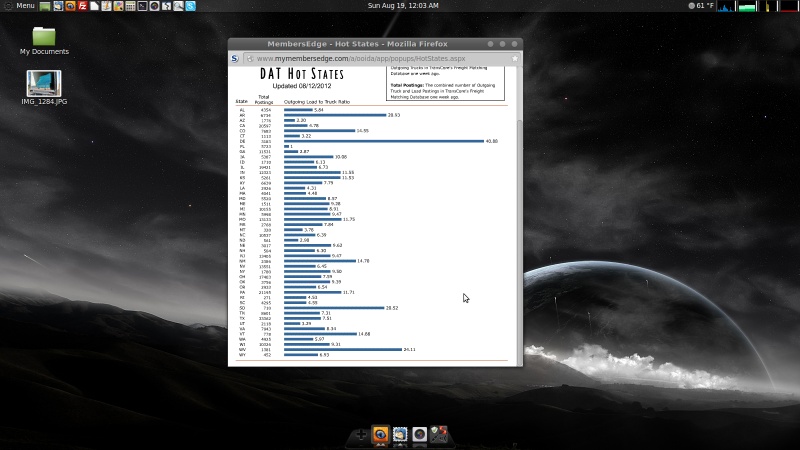
Task: Click the orange eye icon in dock
Action: point(381,435)
